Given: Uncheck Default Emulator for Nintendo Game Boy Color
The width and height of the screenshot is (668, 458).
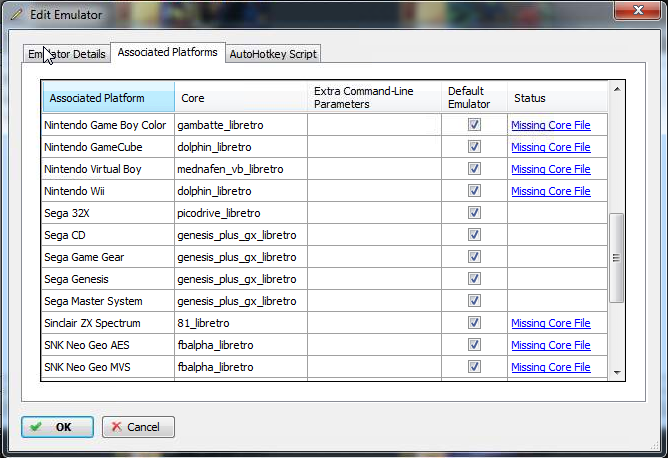Looking at the screenshot, I should [x=474, y=125].
